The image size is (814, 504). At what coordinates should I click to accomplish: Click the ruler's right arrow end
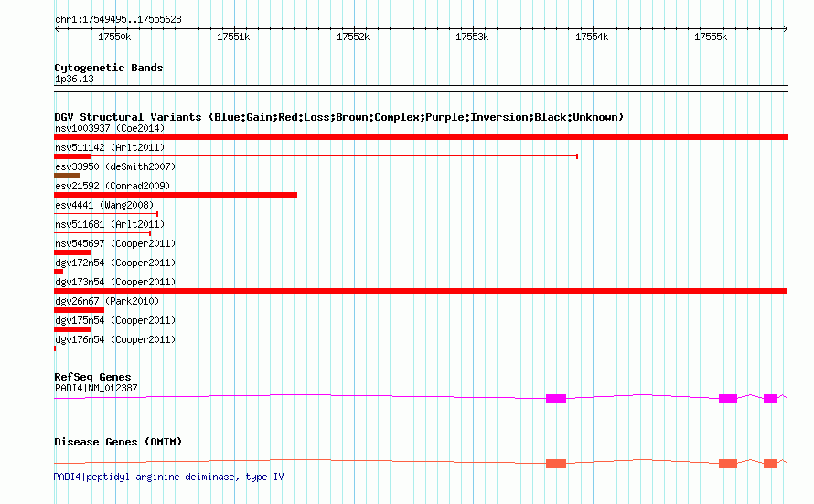coord(786,28)
